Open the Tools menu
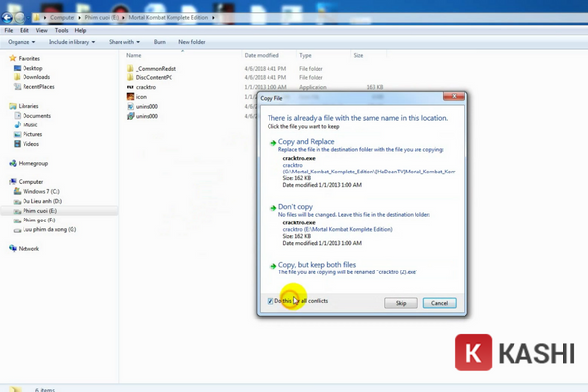 61,30
